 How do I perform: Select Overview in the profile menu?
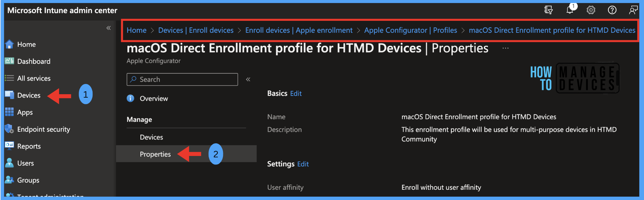[x=154, y=99]
